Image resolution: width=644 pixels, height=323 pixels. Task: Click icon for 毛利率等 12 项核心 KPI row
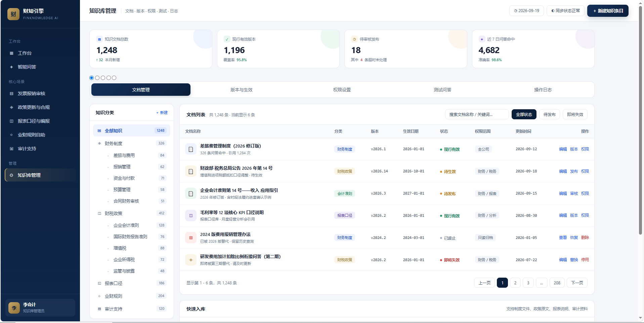click(x=191, y=215)
